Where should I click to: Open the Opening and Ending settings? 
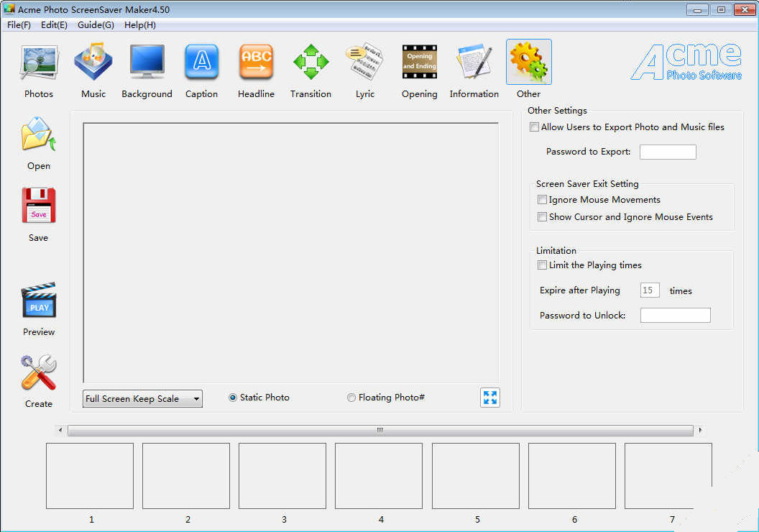[420, 62]
